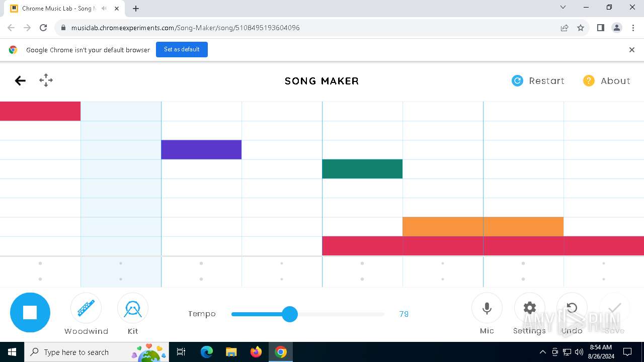The height and width of the screenshot is (362, 644).
Task: Open the notification center
Action: point(627,352)
